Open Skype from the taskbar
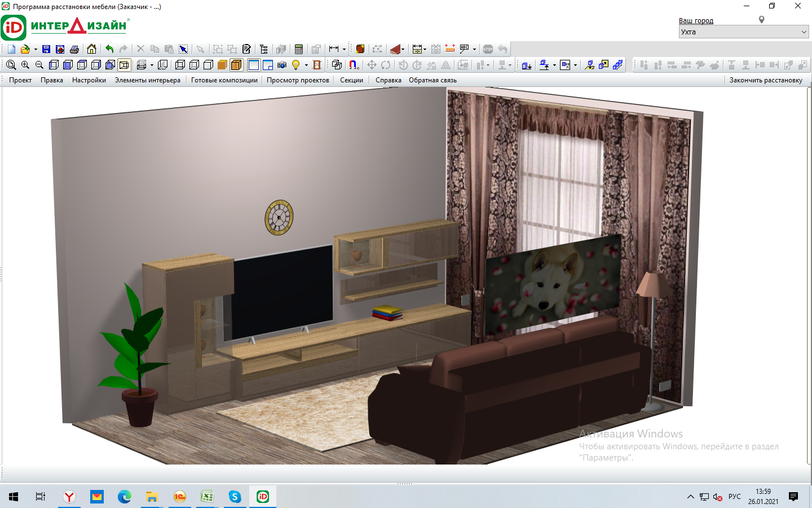Image resolution: width=812 pixels, height=508 pixels. 235,497
